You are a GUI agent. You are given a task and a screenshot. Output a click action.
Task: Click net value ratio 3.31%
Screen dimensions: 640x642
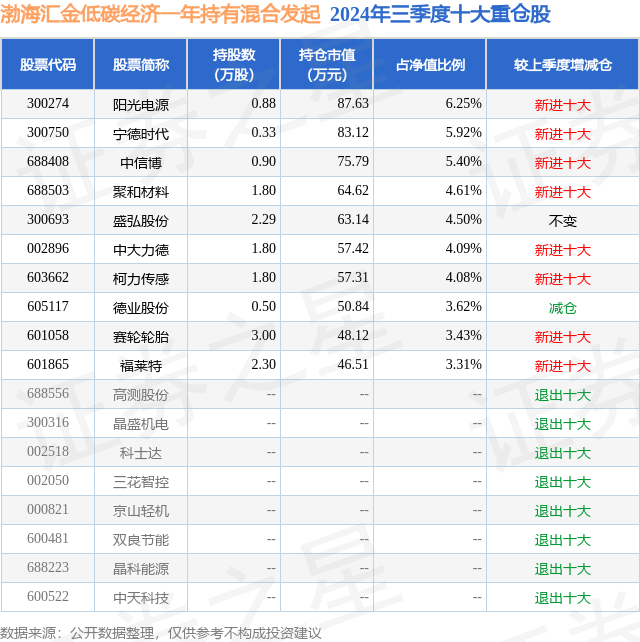[x=464, y=365]
